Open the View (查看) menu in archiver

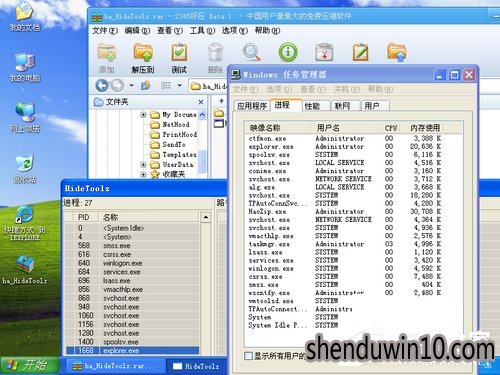pyautogui.click(x=170, y=31)
